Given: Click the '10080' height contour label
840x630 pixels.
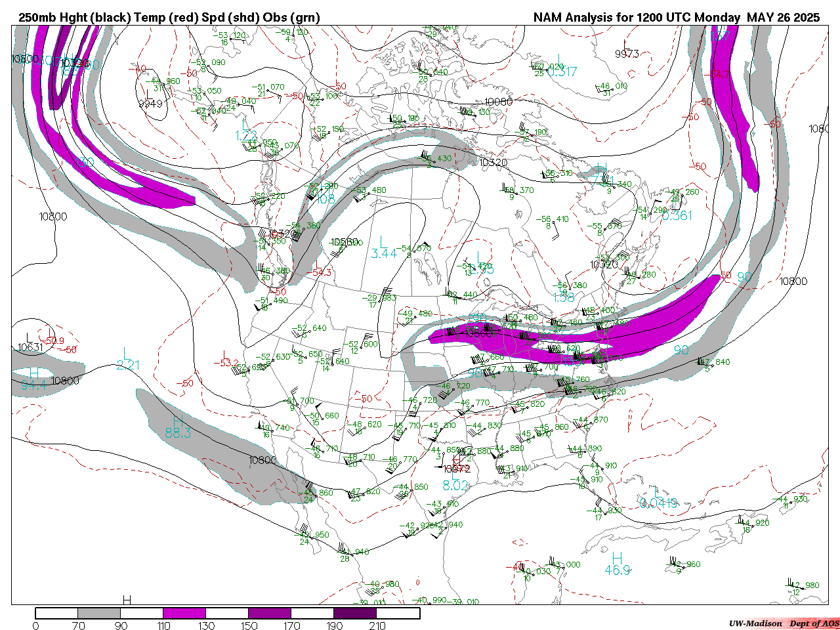Looking at the screenshot, I should (x=498, y=102).
